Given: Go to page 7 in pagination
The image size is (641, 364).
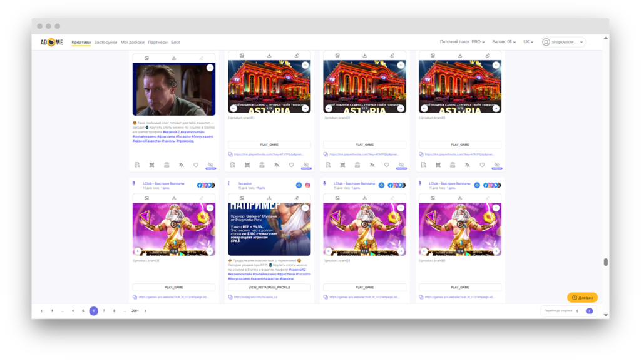Looking at the screenshot, I should click(x=104, y=311).
